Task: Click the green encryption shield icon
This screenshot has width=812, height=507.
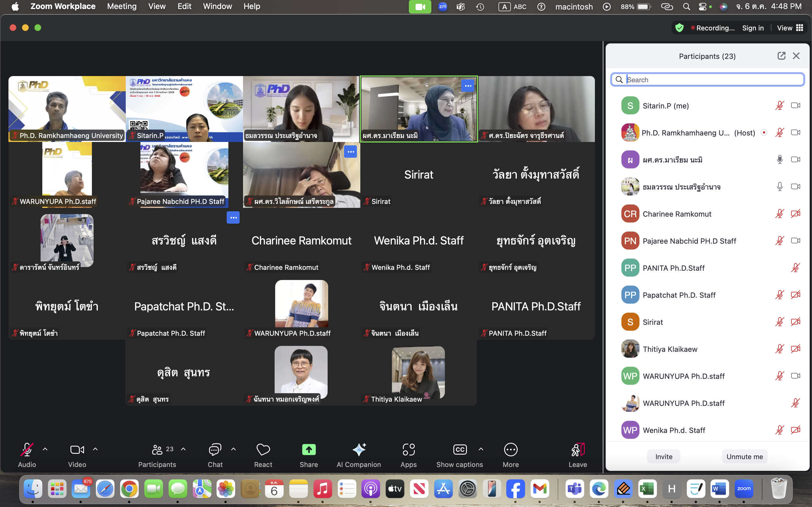Action: coord(679,28)
